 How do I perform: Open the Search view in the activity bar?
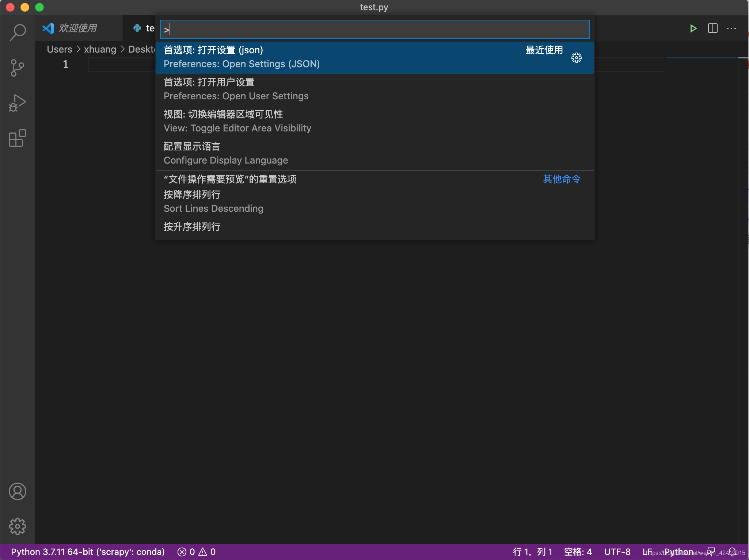[x=17, y=32]
